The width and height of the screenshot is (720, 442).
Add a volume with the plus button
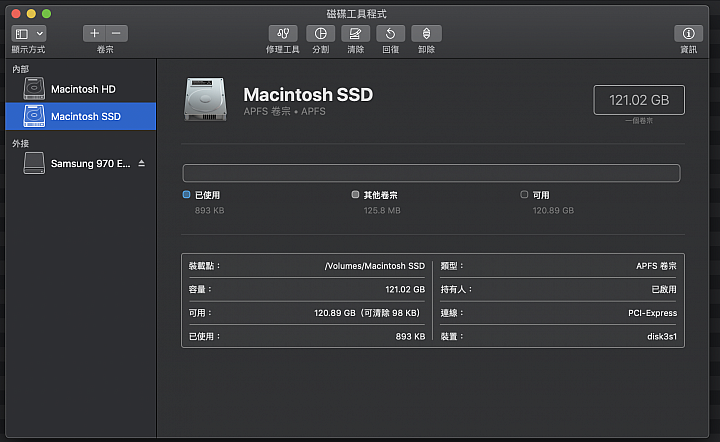[x=94, y=34]
